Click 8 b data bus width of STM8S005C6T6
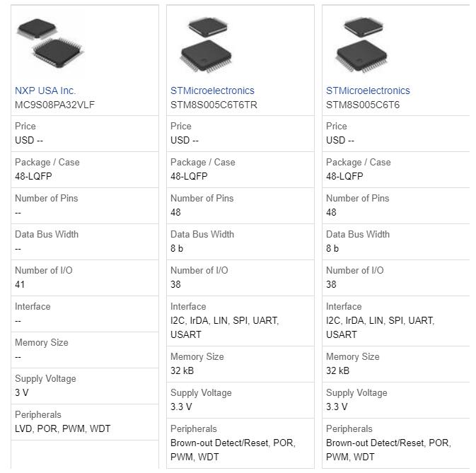This screenshot has width=476, height=473. 332,248
